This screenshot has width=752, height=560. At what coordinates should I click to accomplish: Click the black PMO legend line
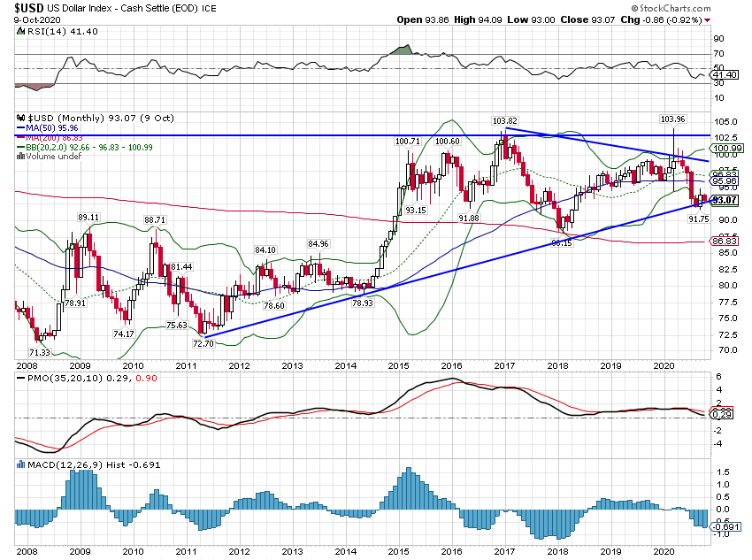tap(20, 379)
